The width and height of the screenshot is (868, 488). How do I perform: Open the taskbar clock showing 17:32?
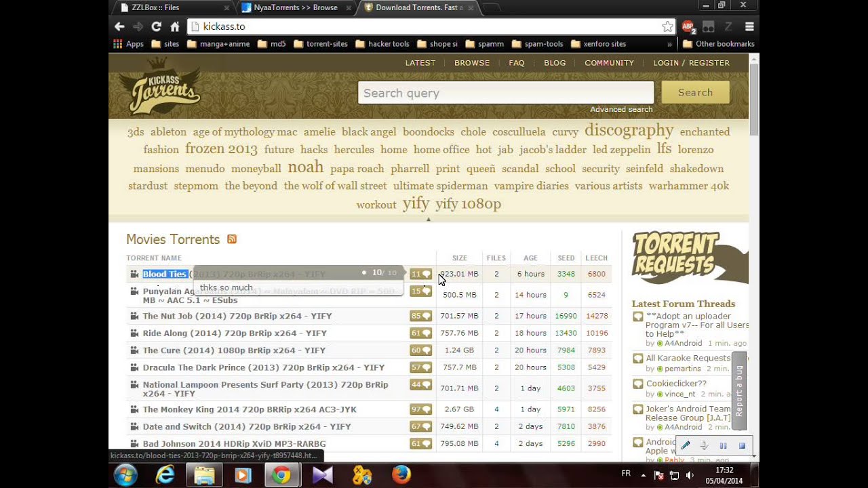click(724, 475)
